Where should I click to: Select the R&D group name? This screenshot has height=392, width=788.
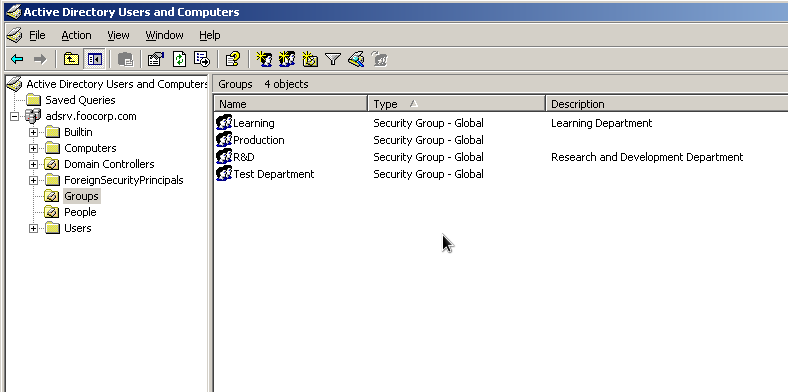244,157
